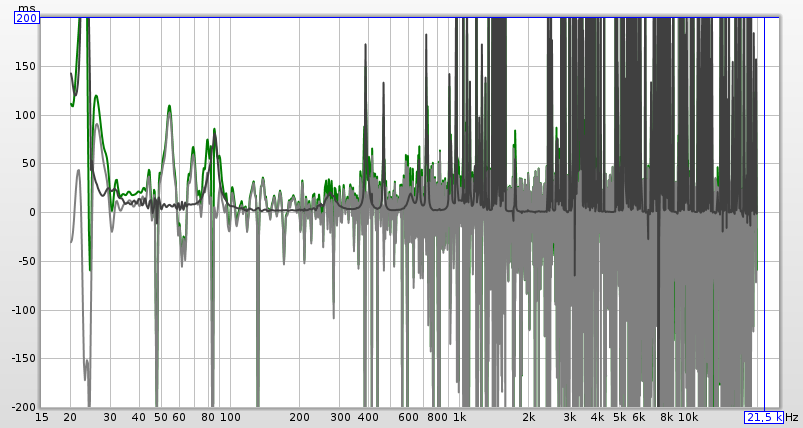The image size is (803, 428).
Task: Click the -200 label on the vertical axis
Action: 24,408
